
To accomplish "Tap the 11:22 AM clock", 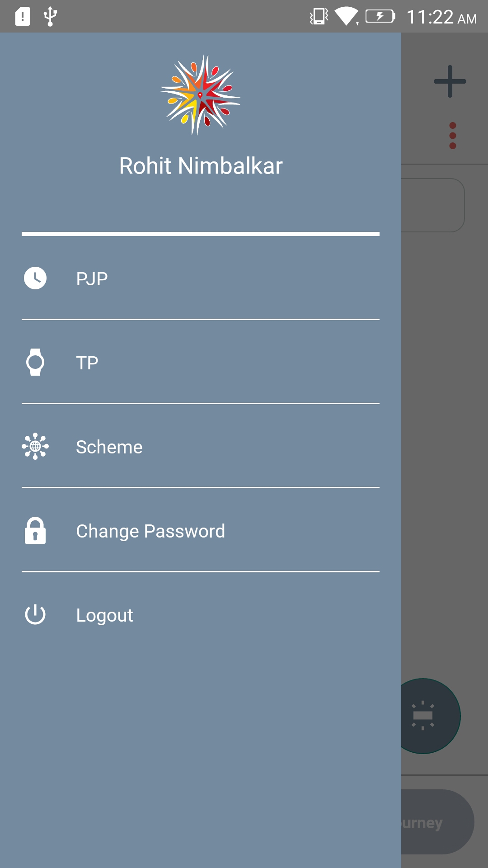I will pyautogui.click(x=441, y=17).
